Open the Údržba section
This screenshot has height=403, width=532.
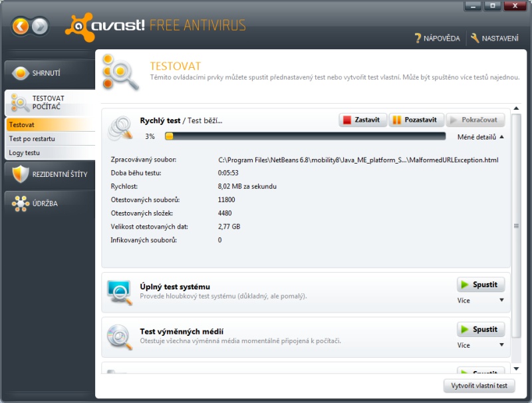[x=50, y=203]
